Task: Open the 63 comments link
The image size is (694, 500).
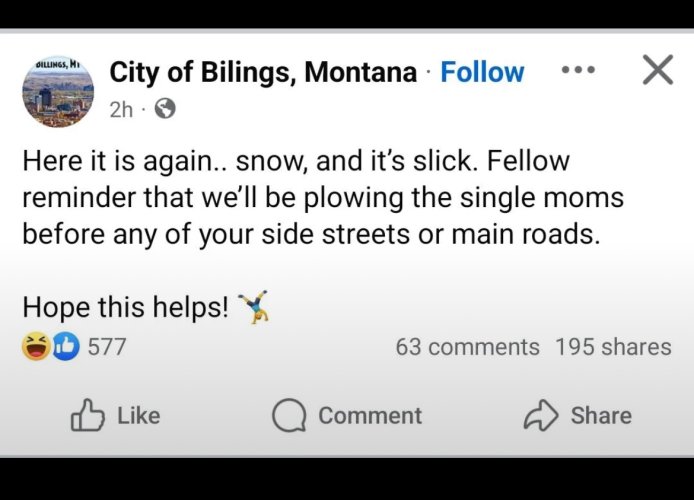Action: click(x=467, y=347)
